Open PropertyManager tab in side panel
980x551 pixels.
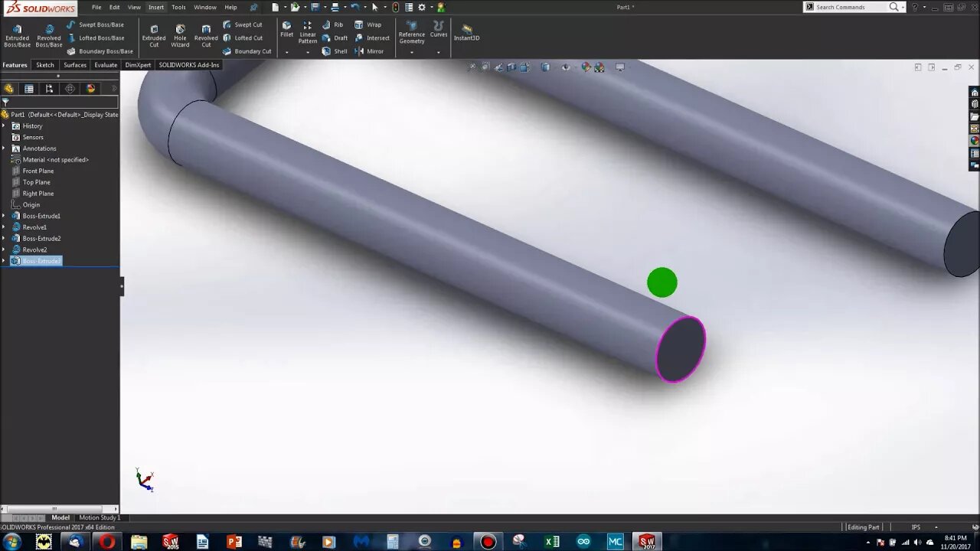click(29, 89)
